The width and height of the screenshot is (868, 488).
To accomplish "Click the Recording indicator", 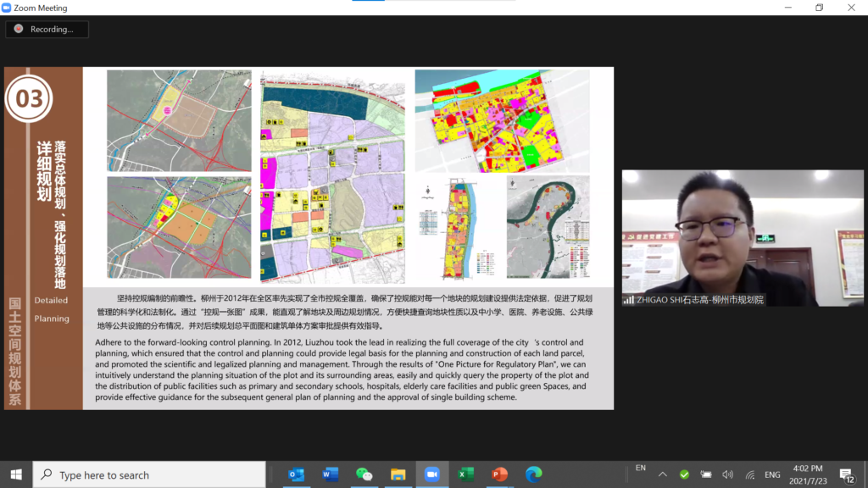I will point(47,29).
